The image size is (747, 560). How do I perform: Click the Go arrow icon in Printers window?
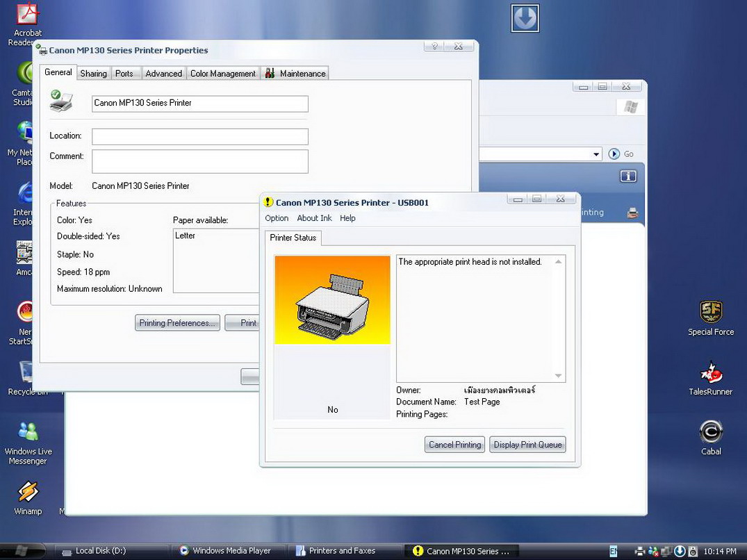click(x=614, y=154)
